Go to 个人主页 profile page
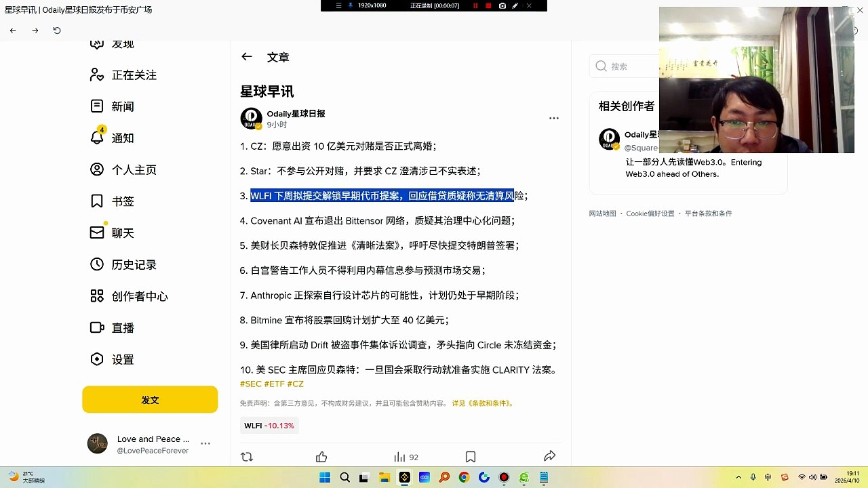 tap(123, 169)
